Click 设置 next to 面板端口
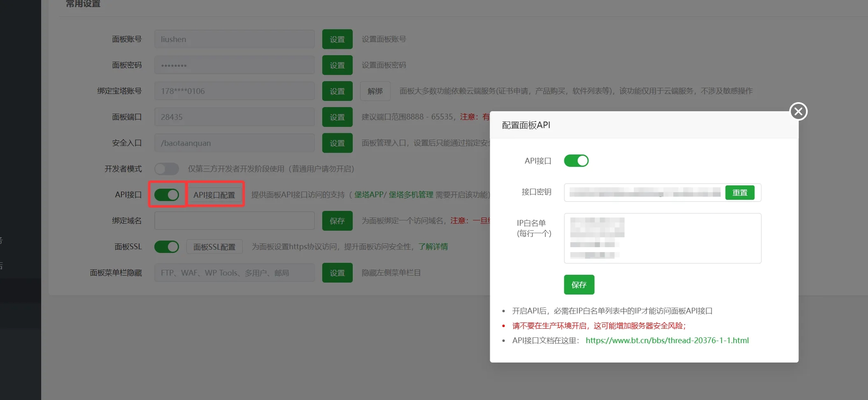Screen dimensions: 868x400 click(337, 117)
